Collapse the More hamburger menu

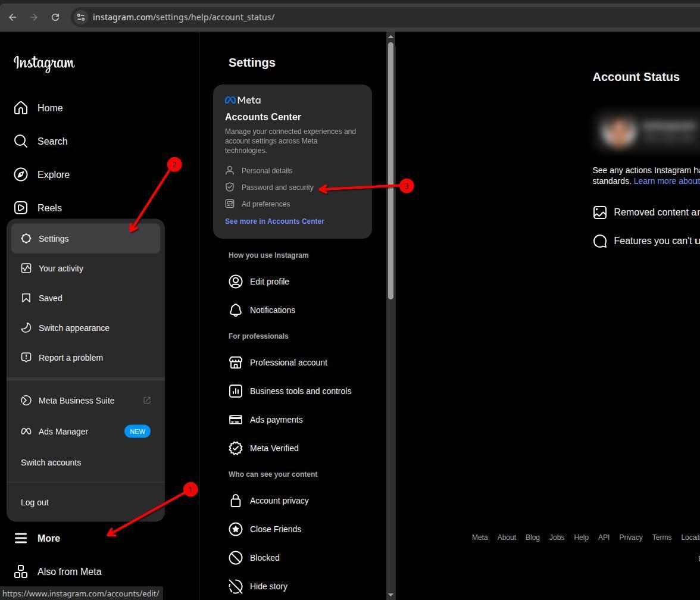coord(21,538)
